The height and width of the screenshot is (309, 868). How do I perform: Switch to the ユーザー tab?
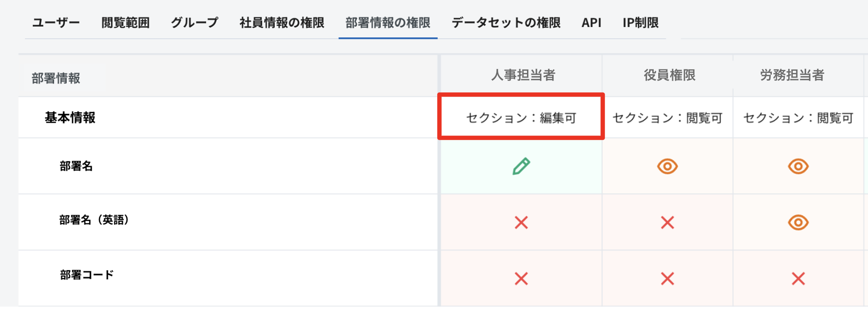point(56,23)
